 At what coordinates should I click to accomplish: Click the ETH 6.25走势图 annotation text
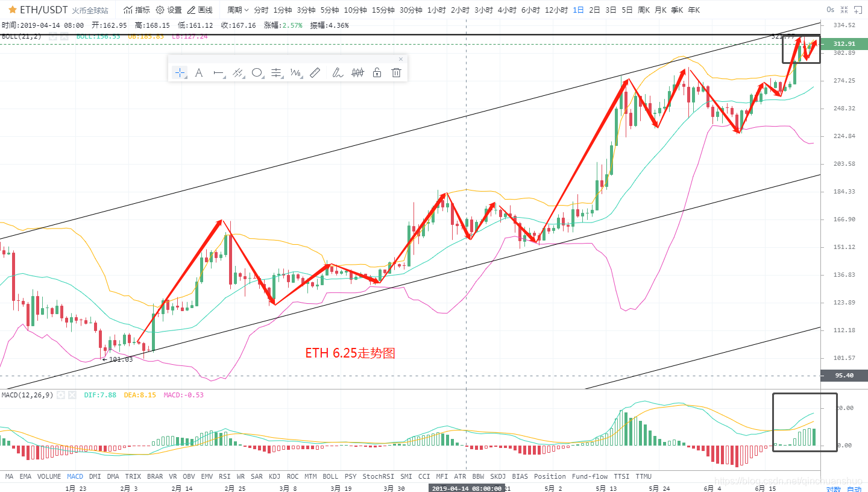(x=350, y=353)
